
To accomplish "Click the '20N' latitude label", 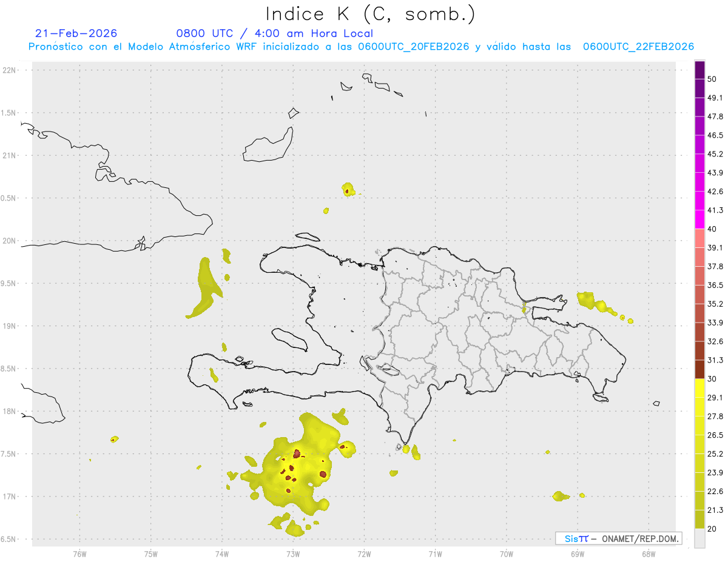I will coord(10,241).
